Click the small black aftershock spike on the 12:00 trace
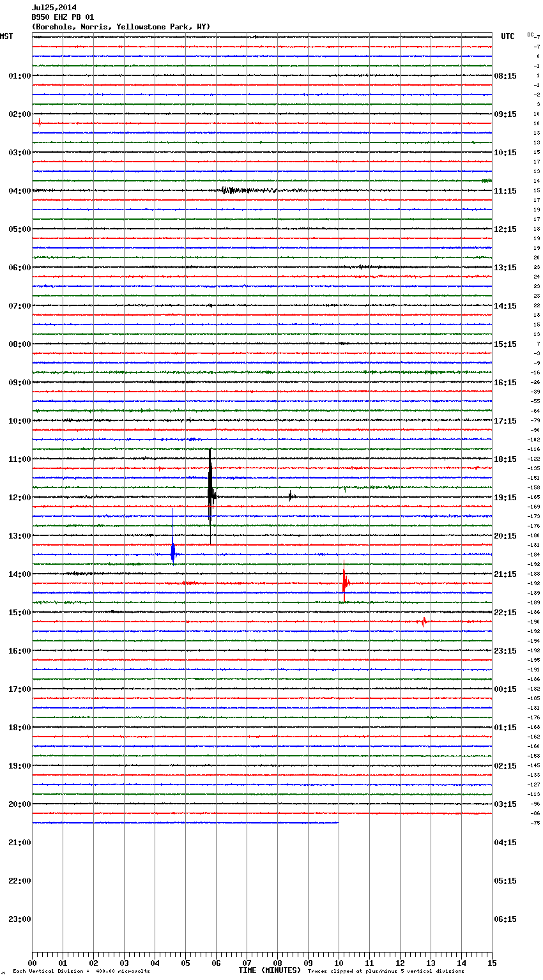 pos(291,496)
